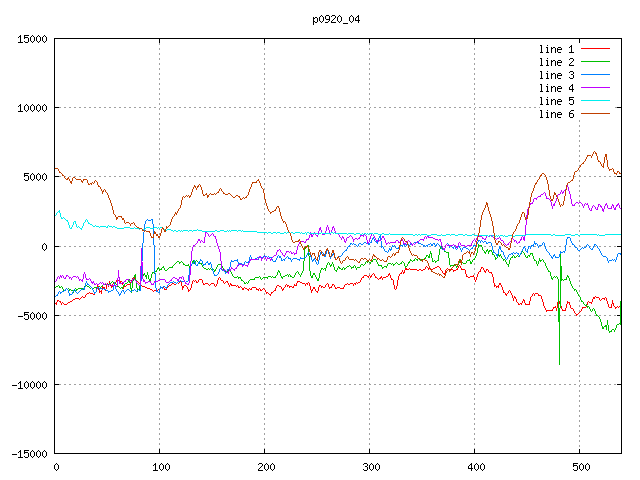Select the 'line 2' legend label

[x=556, y=62]
